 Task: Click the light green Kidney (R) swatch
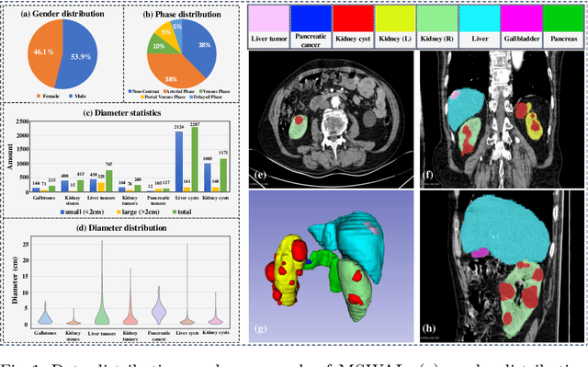tap(437, 18)
